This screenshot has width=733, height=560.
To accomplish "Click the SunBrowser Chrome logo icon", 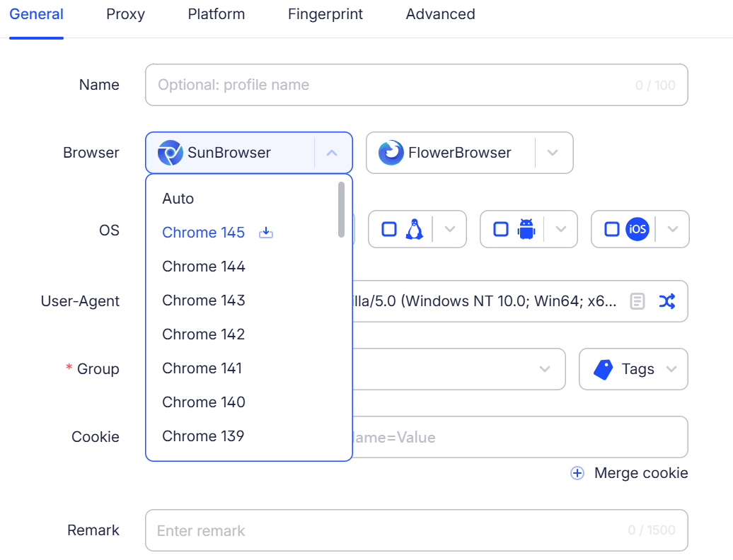I will (171, 153).
